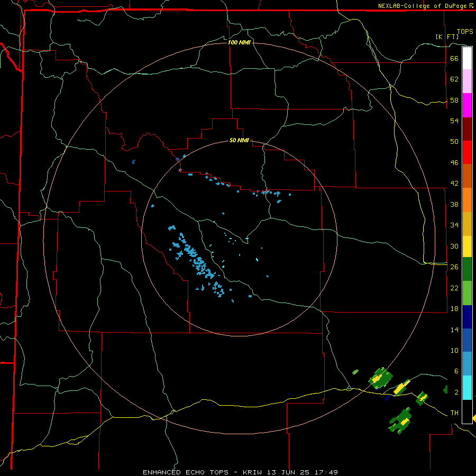Image resolution: width=476 pixels, height=476 pixels.
Task: Click the "NEXLAB-College of DuPage" credit text
Action: click(x=423, y=6)
